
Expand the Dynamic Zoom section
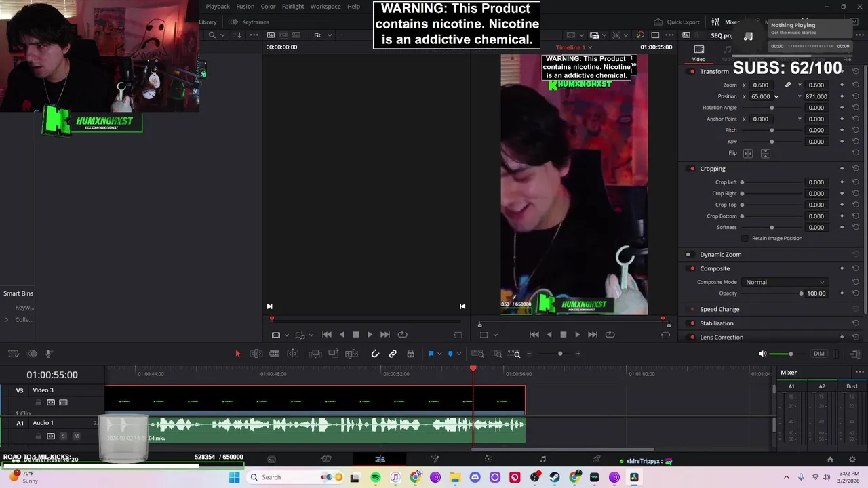pyautogui.click(x=720, y=255)
